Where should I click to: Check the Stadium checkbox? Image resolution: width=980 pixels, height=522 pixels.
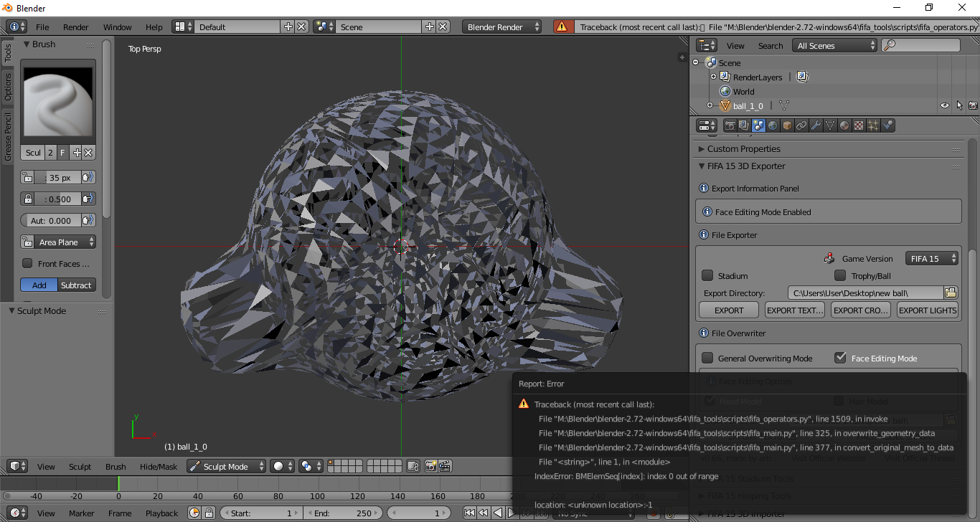pyautogui.click(x=707, y=275)
